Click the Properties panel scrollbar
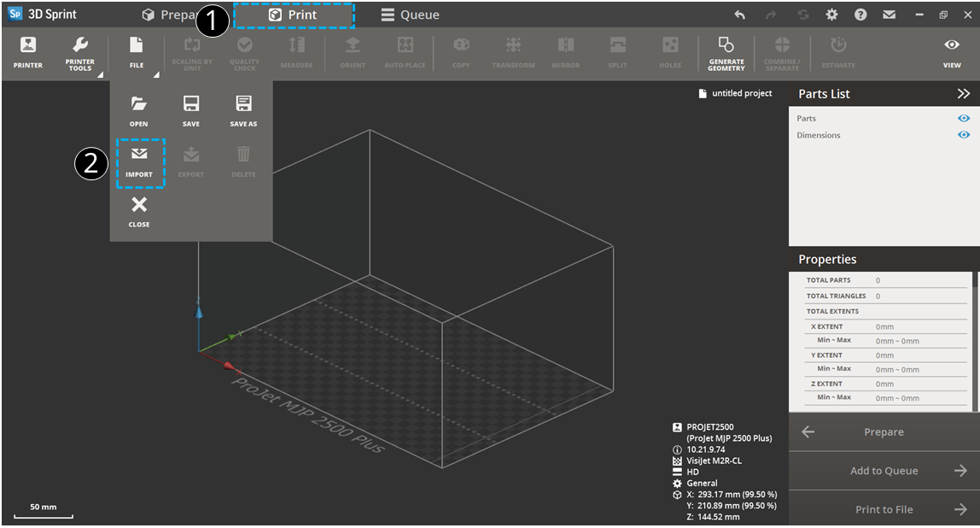The height and width of the screenshot is (528, 980). pos(976,342)
